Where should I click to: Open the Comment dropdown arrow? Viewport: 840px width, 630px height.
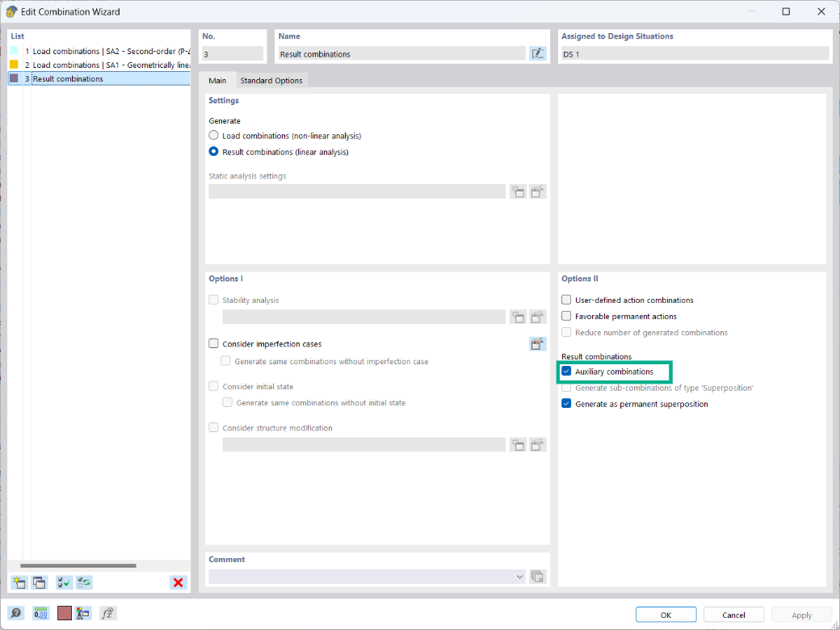[519, 577]
